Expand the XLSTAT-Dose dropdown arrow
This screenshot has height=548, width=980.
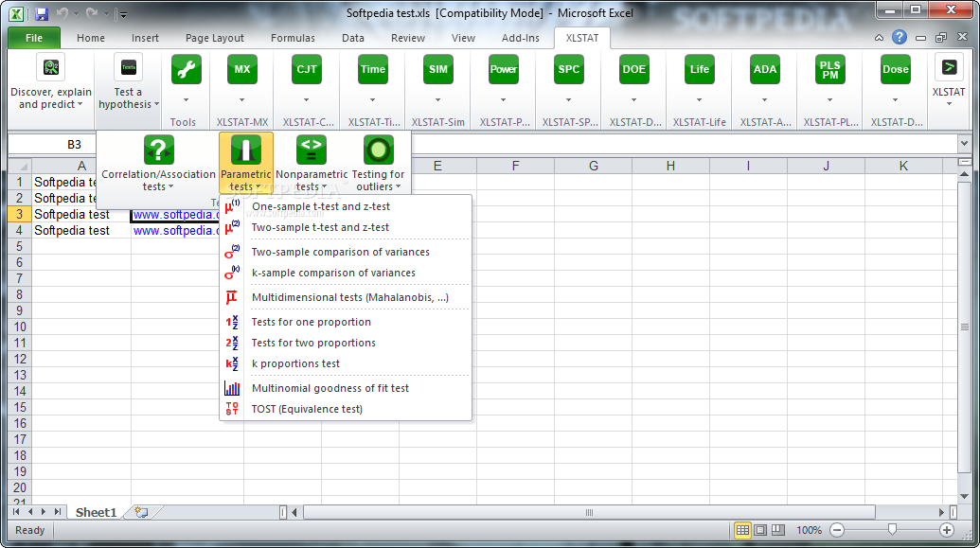point(895,100)
